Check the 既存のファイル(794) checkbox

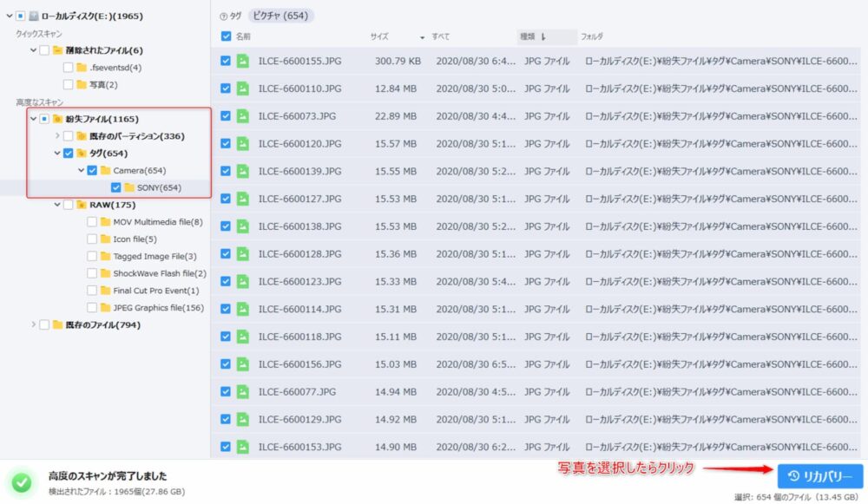pos(44,324)
